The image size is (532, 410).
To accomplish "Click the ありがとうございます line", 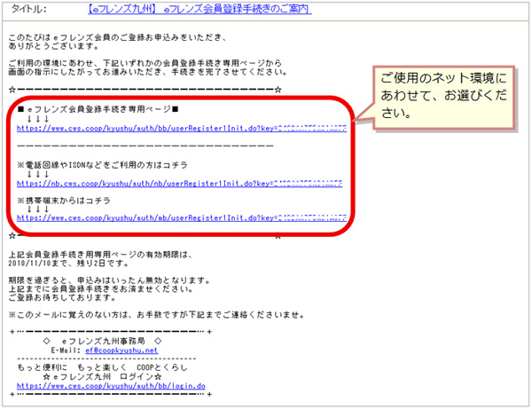I will [x=53, y=46].
